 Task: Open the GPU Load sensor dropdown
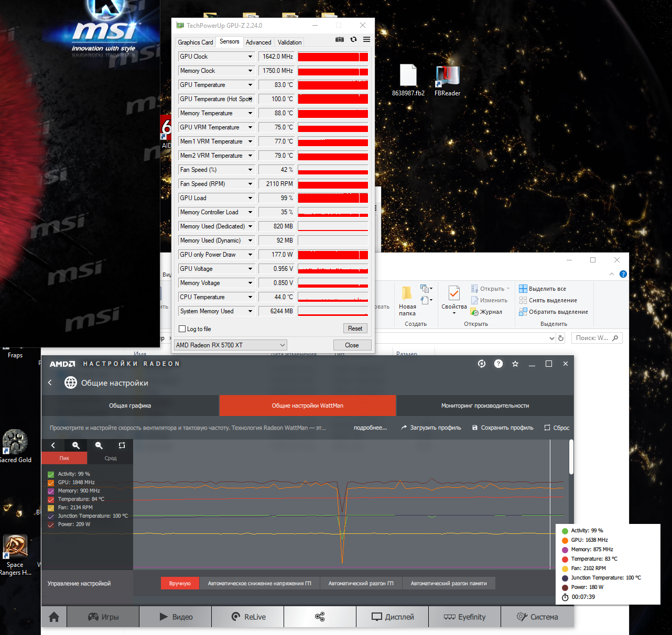click(250, 198)
